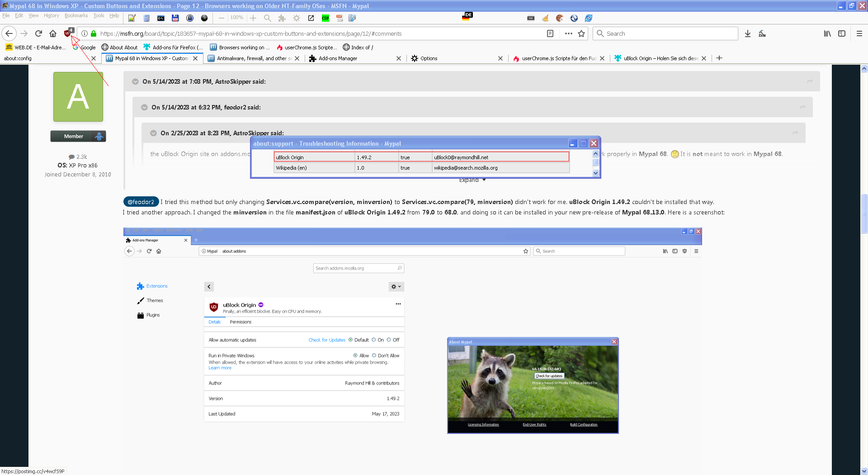Open the About About bookmark

pos(119,47)
